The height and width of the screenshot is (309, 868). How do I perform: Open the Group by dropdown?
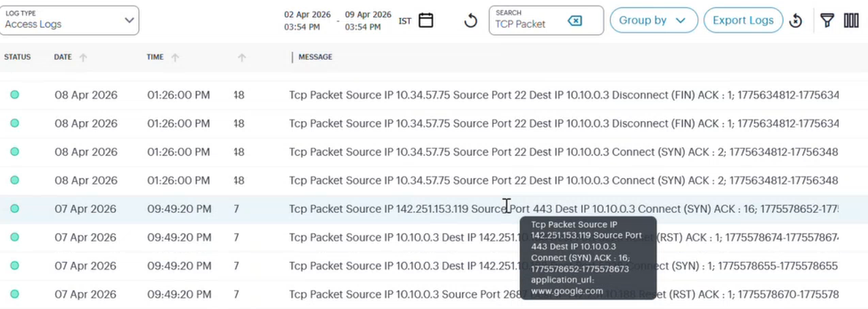[x=654, y=20]
